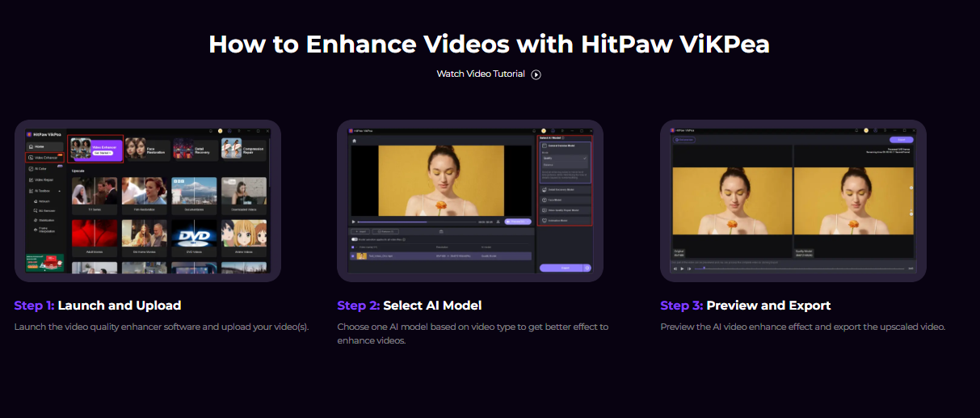Click the home icon in Step 2 screenshot
980x418 pixels.
[355, 141]
